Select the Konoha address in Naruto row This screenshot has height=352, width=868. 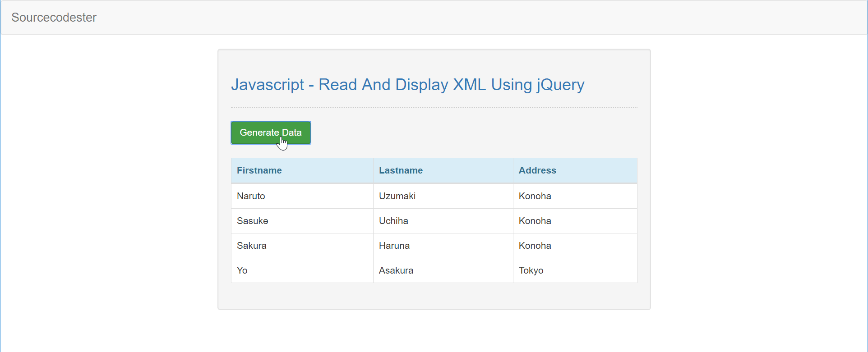tap(575, 196)
